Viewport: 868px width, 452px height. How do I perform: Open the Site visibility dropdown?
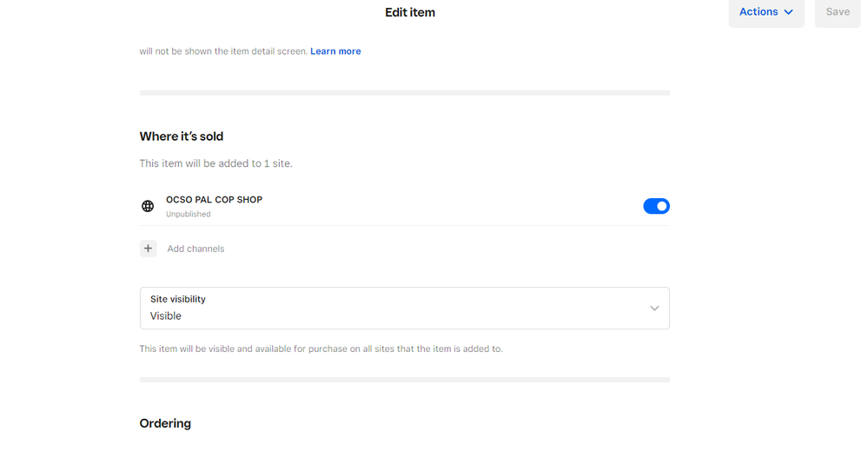(x=404, y=308)
